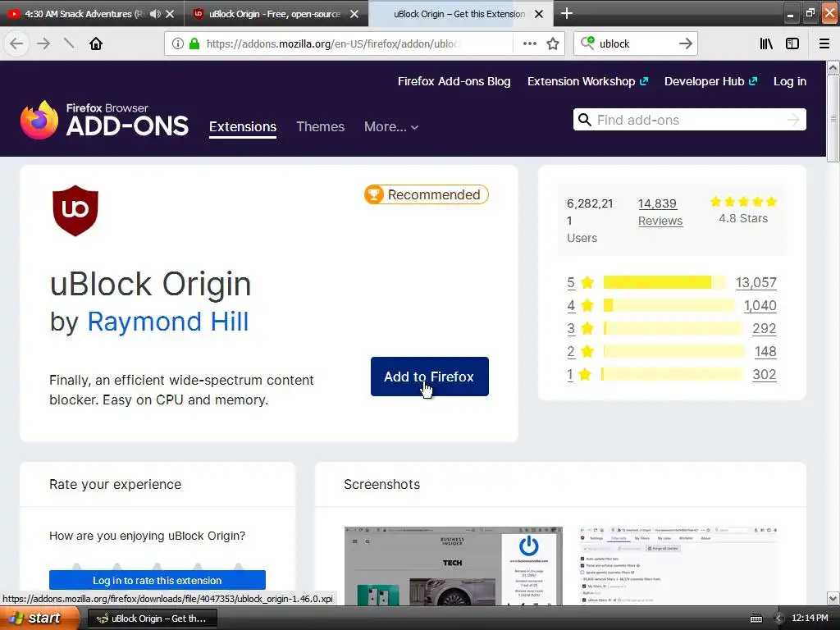Click the browser forward arrow
This screenshot has width=840, height=630.
(x=43, y=44)
